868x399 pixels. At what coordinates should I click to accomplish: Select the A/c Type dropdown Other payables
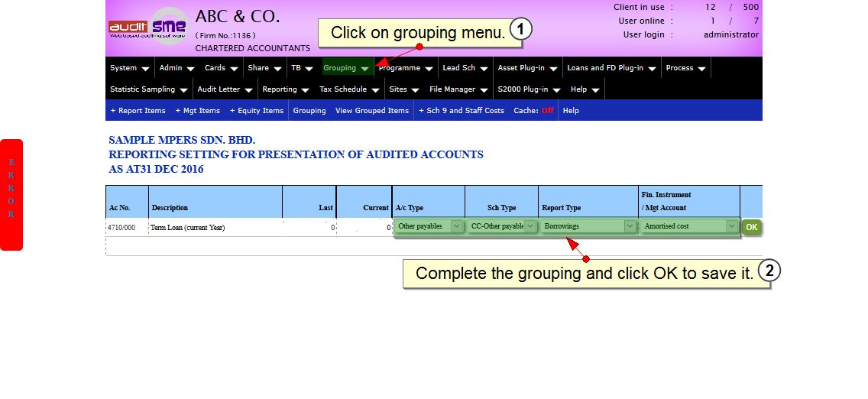point(429,226)
